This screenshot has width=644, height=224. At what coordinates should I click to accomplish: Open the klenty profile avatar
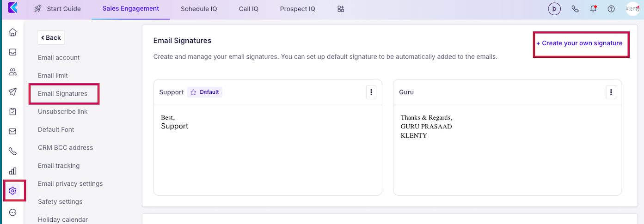point(632,9)
